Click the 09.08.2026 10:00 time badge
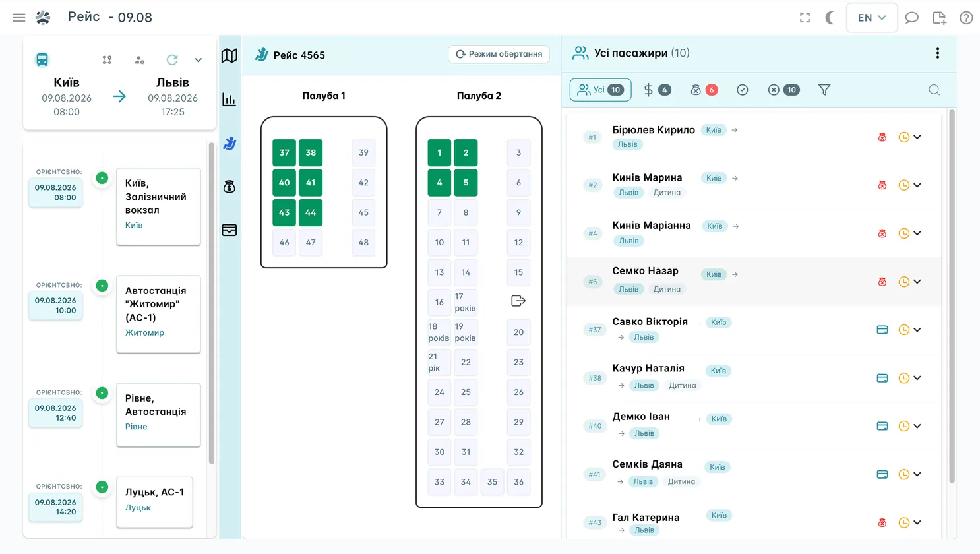 (55, 305)
